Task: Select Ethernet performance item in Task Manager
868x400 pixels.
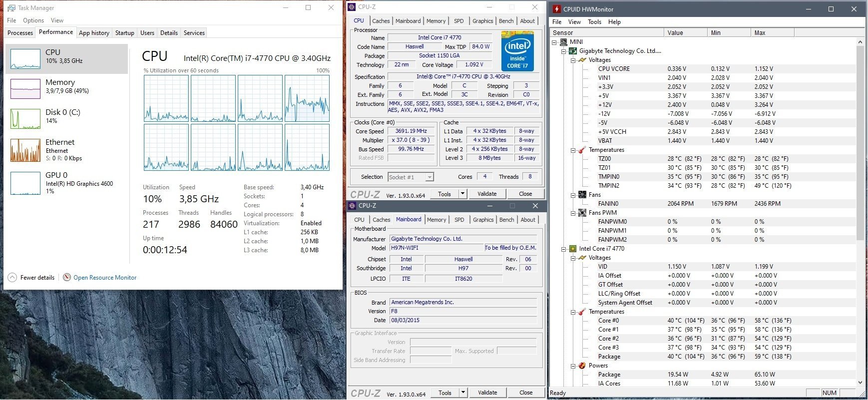Action: [66, 150]
